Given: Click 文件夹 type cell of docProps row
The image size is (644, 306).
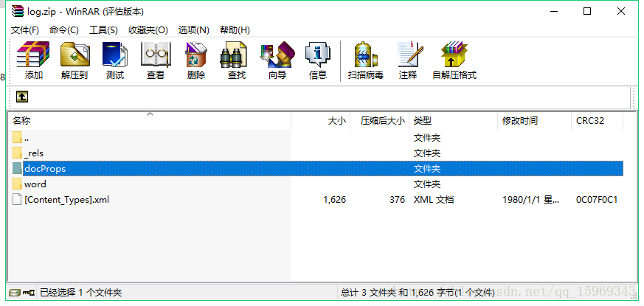Looking at the screenshot, I should click(x=426, y=169).
